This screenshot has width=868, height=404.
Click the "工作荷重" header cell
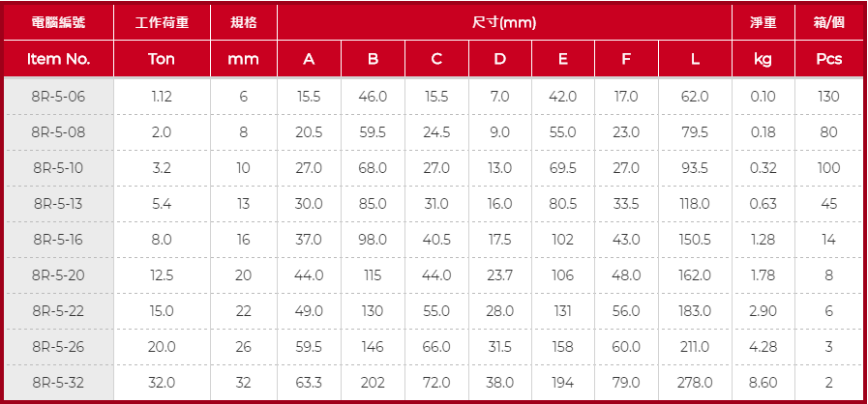[x=162, y=22]
